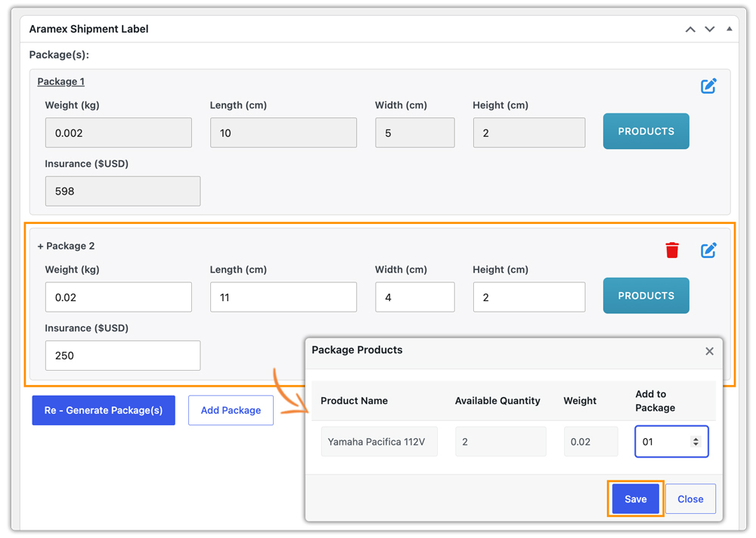Open PRODUCTS for Package 2
Viewport: 756px width, 538px height.
tap(646, 295)
